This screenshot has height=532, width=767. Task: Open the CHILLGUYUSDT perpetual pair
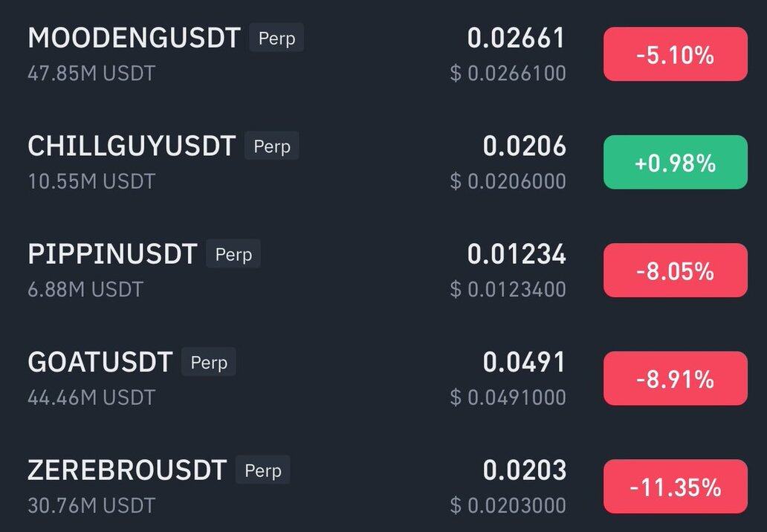(132, 146)
